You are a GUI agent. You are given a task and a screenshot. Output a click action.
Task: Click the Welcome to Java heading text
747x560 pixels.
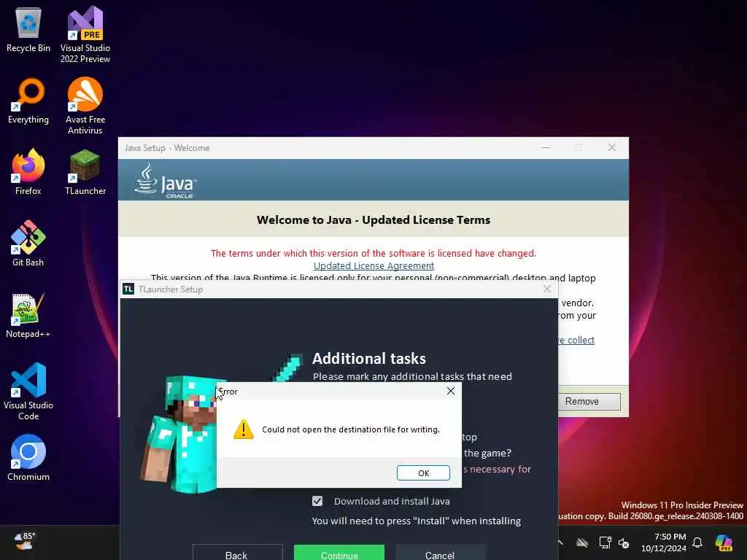tap(373, 220)
